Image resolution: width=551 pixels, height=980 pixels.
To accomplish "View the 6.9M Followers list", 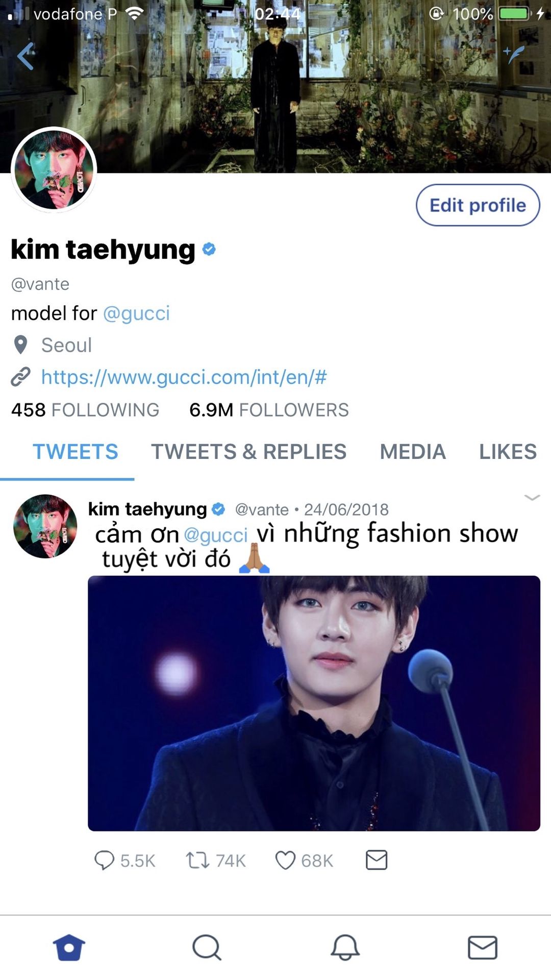I will point(269,410).
